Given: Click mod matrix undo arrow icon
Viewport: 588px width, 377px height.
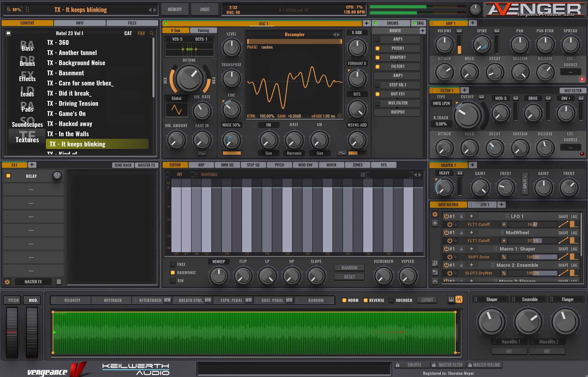Looking at the screenshot, I should pyautogui.click(x=435, y=272).
